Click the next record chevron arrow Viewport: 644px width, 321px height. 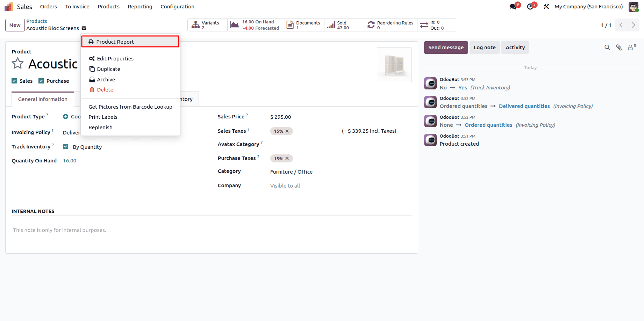coord(633,25)
